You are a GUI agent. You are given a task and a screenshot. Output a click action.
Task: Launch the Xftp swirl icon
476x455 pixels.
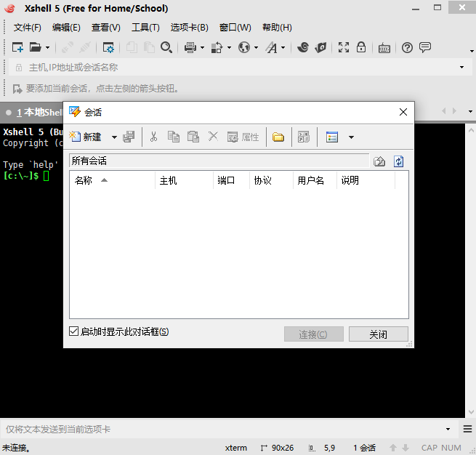pyautogui.click(x=303, y=47)
